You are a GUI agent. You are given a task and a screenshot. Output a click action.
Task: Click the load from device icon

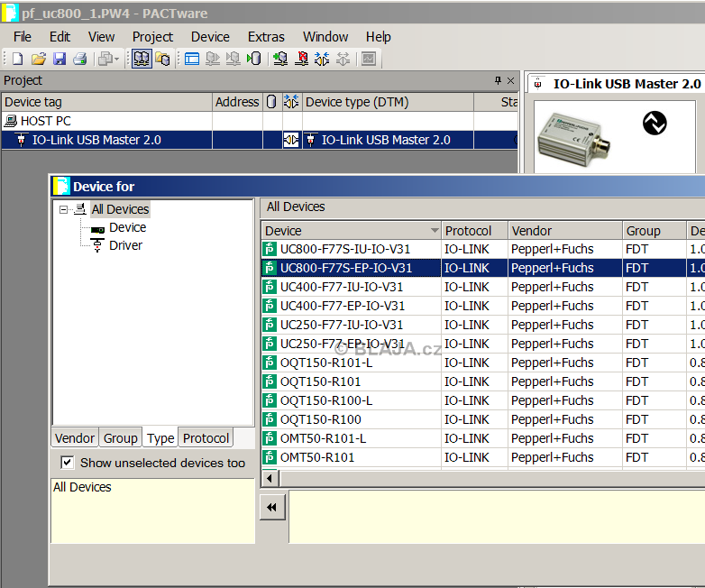click(212, 59)
